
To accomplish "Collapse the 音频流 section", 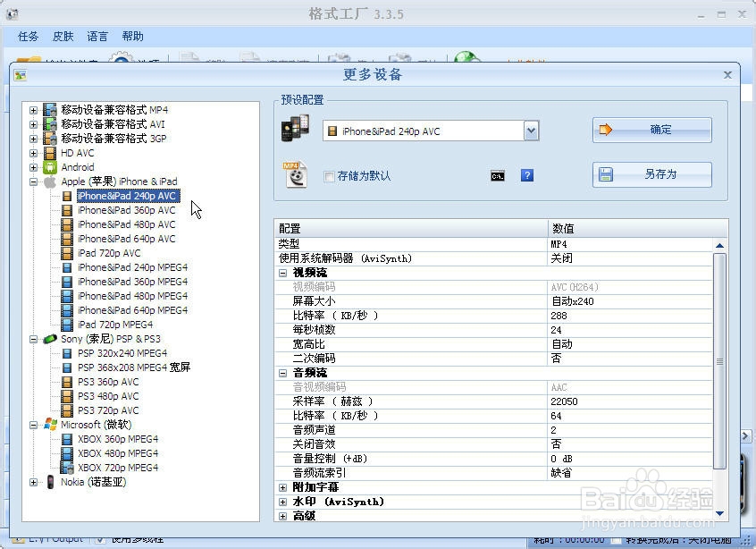I will click(283, 373).
